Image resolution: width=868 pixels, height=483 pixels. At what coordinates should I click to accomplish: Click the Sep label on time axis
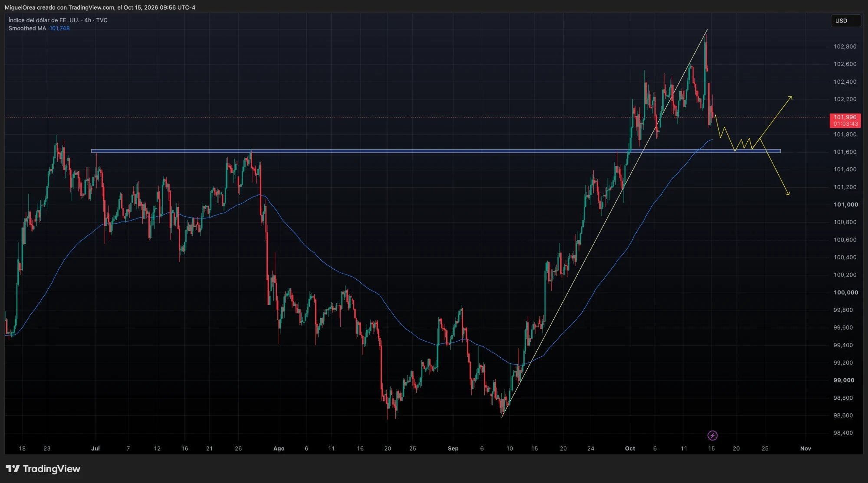(453, 448)
